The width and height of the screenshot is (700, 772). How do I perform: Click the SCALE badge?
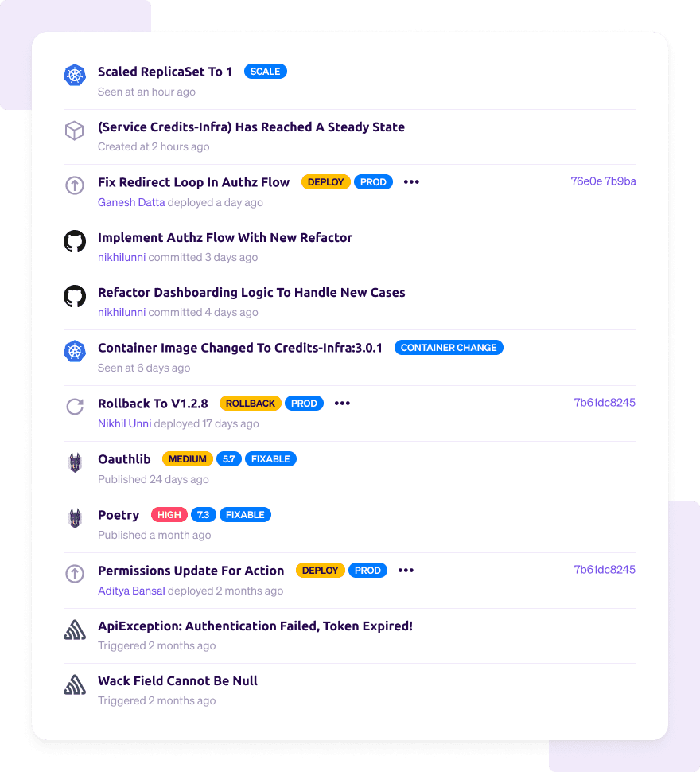[265, 72]
